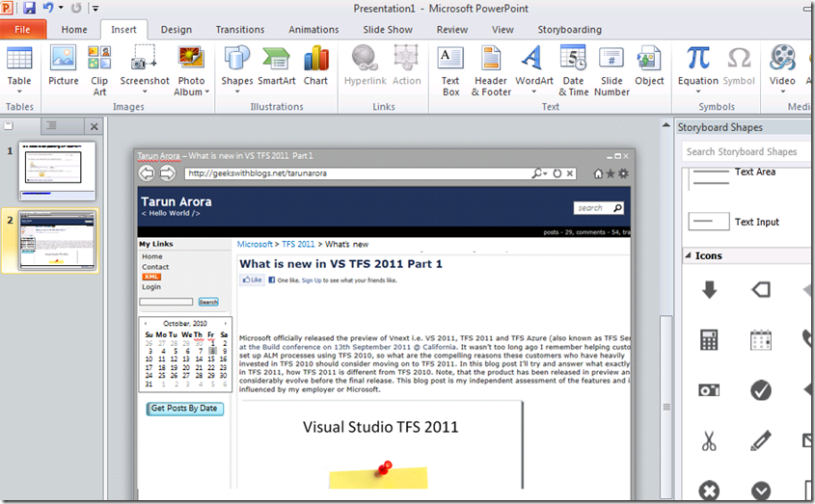Expand the Video dropdown arrow
The height and width of the screenshot is (504, 815).
(x=782, y=92)
